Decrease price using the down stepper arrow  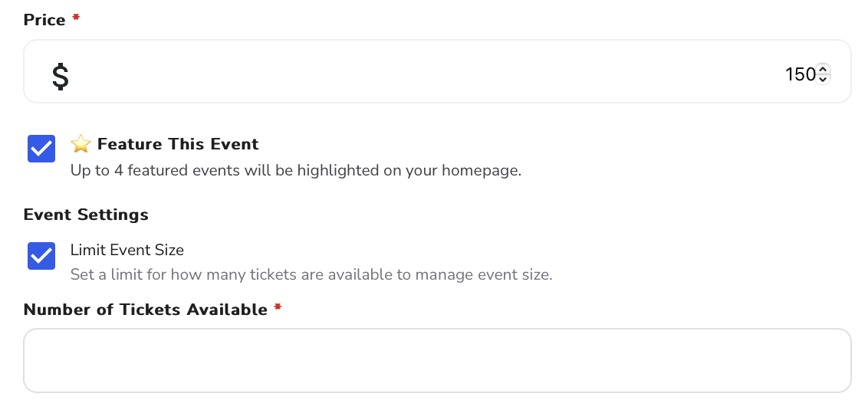click(x=824, y=79)
